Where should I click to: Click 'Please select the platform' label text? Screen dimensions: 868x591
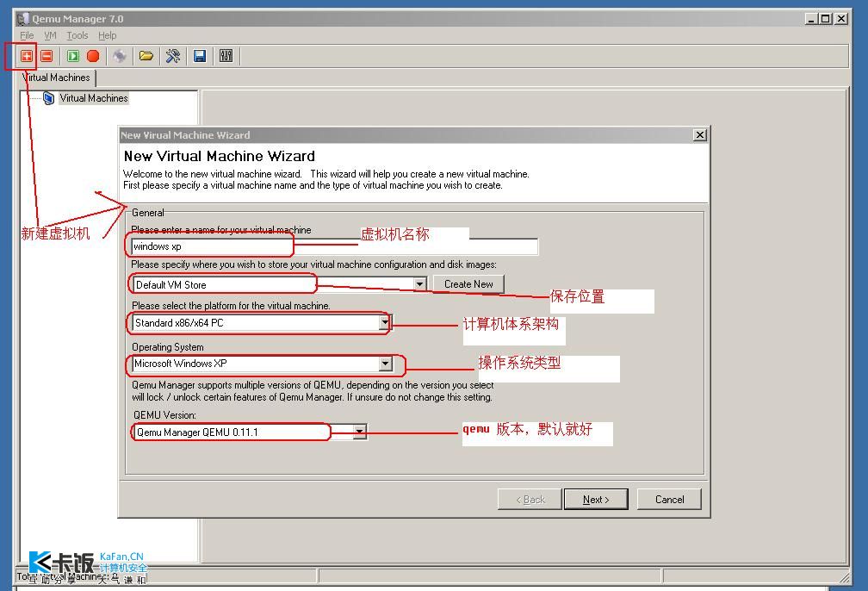pos(231,306)
